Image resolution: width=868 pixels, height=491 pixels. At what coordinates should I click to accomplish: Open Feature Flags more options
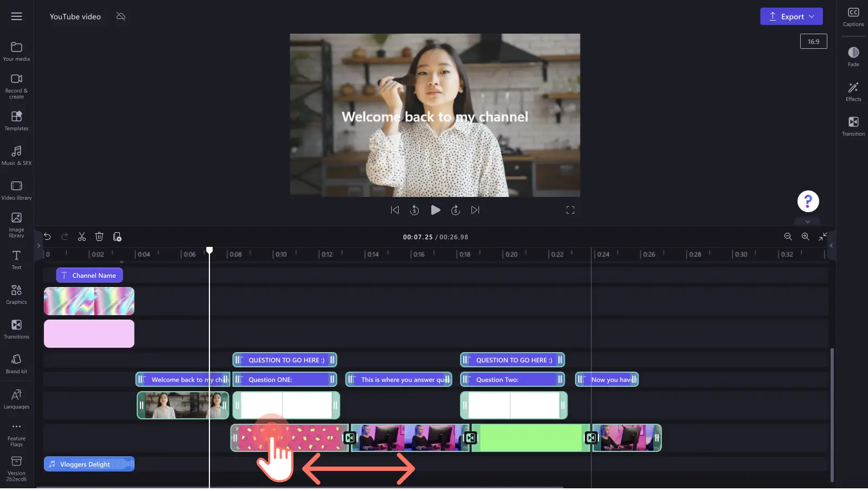click(16, 435)
